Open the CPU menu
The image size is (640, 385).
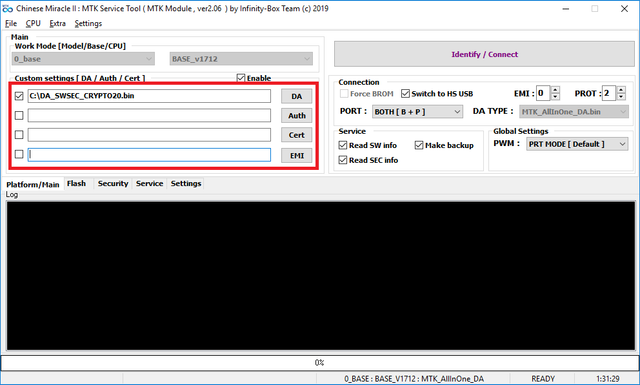coord(33,23)
